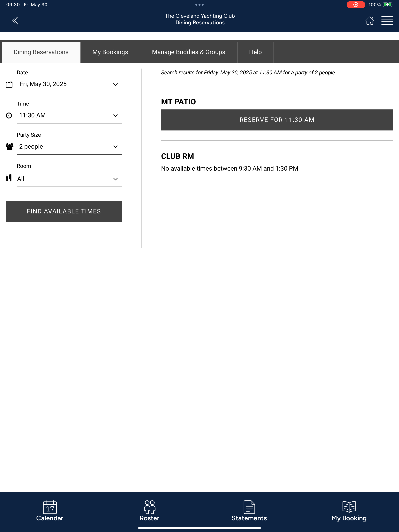Switch to the My Bookings tab

(110, 52)
